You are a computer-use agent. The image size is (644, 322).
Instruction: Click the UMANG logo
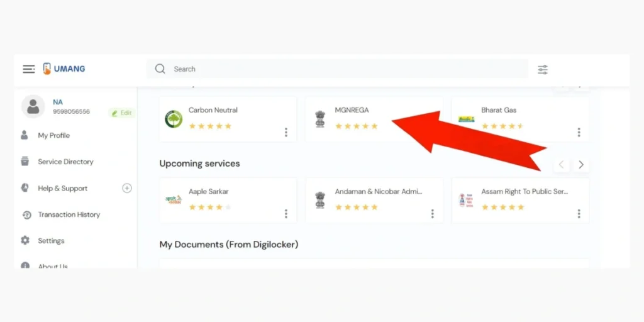coord(64,69)
